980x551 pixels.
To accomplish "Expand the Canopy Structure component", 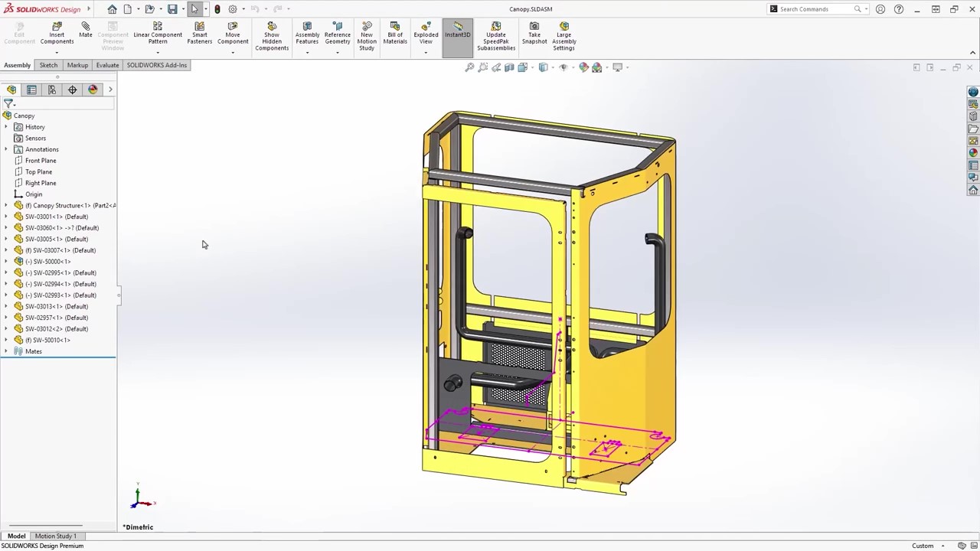I will click(6, 205).
